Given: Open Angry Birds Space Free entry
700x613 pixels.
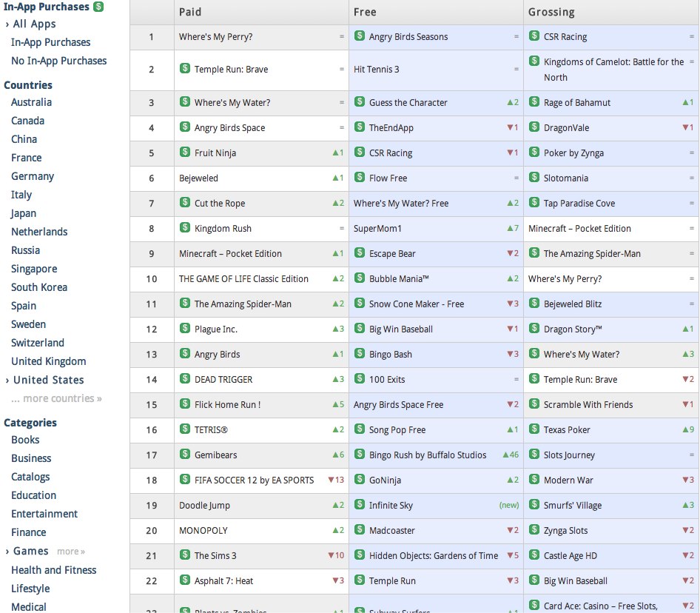Looking at the screenshot, I should tap(398, 405).
